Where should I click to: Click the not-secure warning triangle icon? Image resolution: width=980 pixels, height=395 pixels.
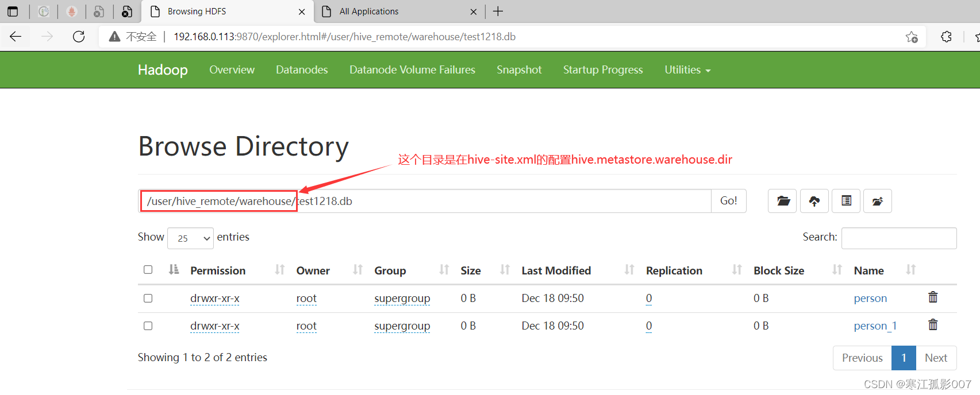pyautogui.click(x=114, y=37)
